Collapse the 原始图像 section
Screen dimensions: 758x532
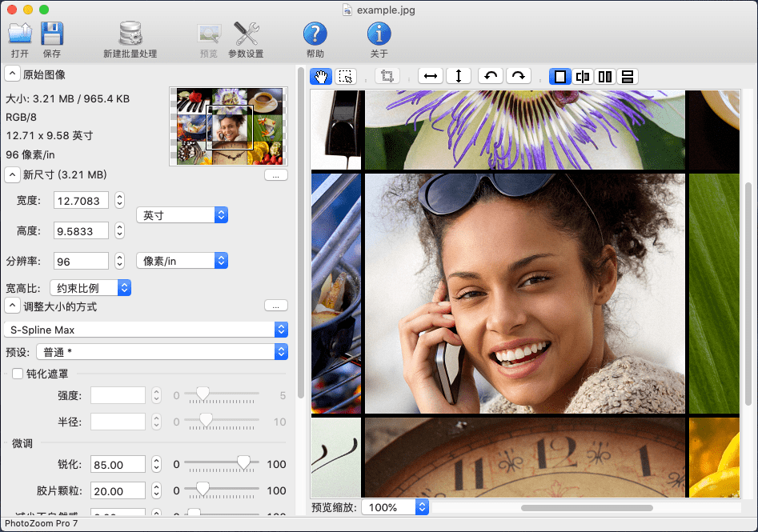point(12,74)
